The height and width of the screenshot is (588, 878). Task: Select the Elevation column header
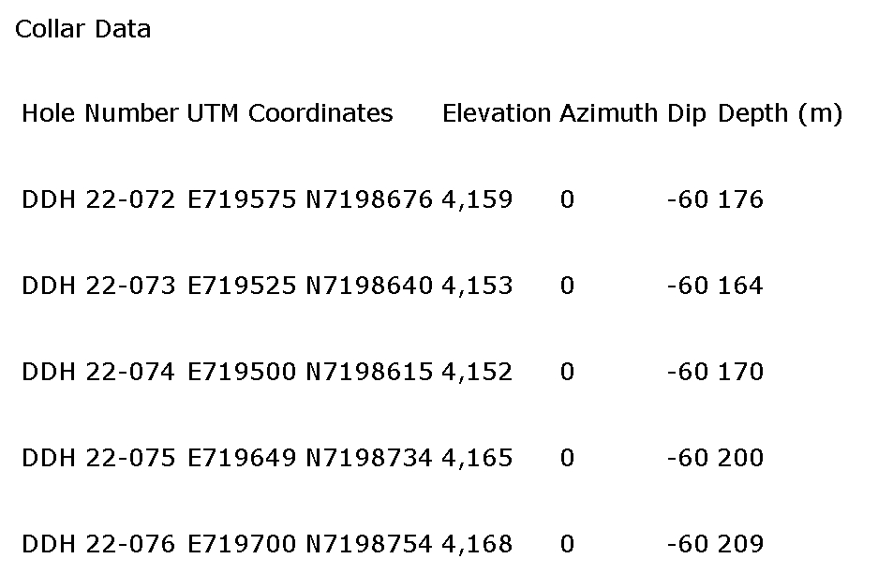coord(497,113)
